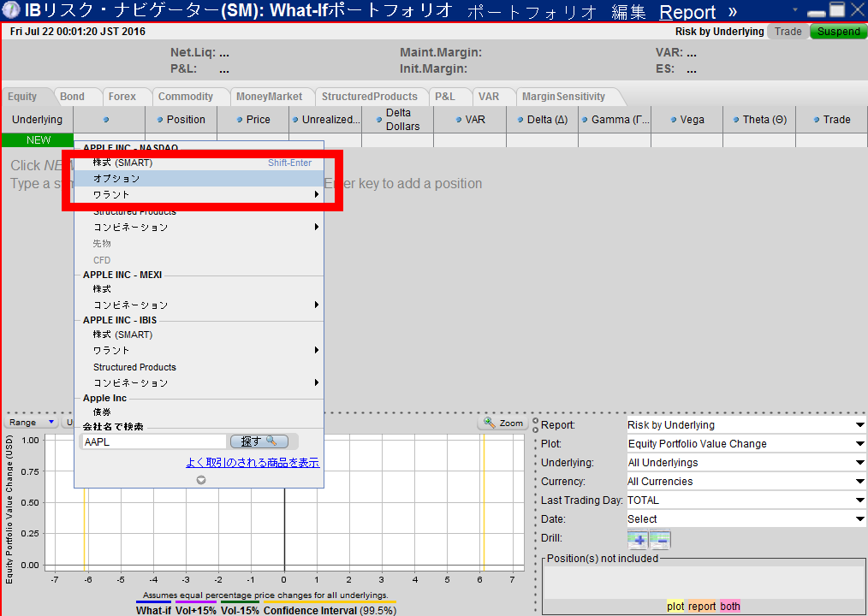Viewport: 868px width, 616px height.
Task: Open the Date dropdown showing Select
Action: click(745, 519)
